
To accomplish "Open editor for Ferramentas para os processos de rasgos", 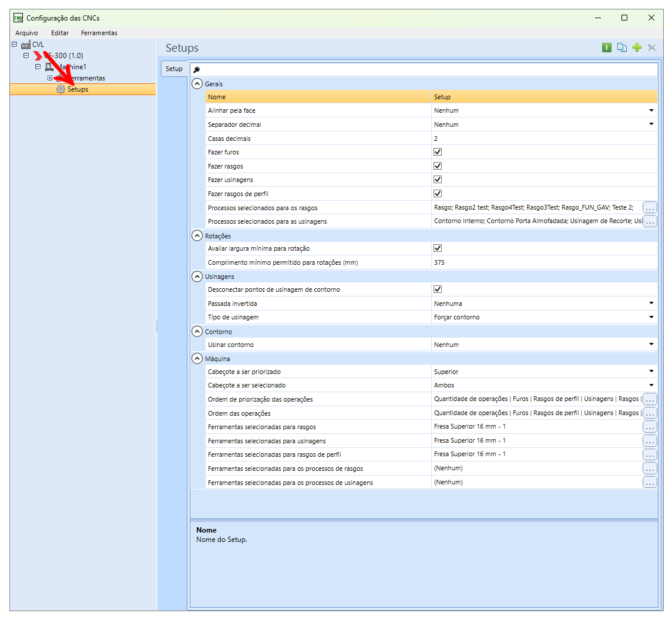I will pos(650,469).
